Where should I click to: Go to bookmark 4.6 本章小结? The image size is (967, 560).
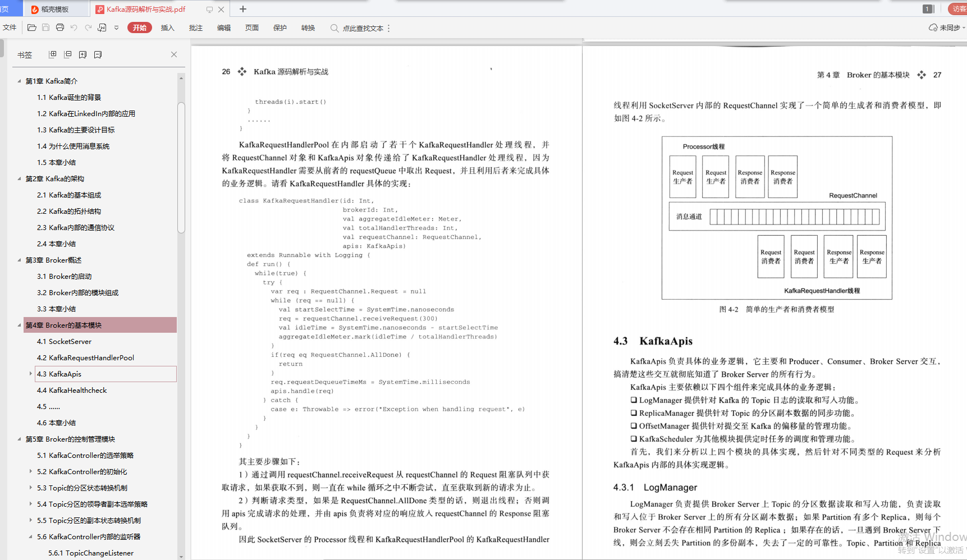tap(56, 423)
